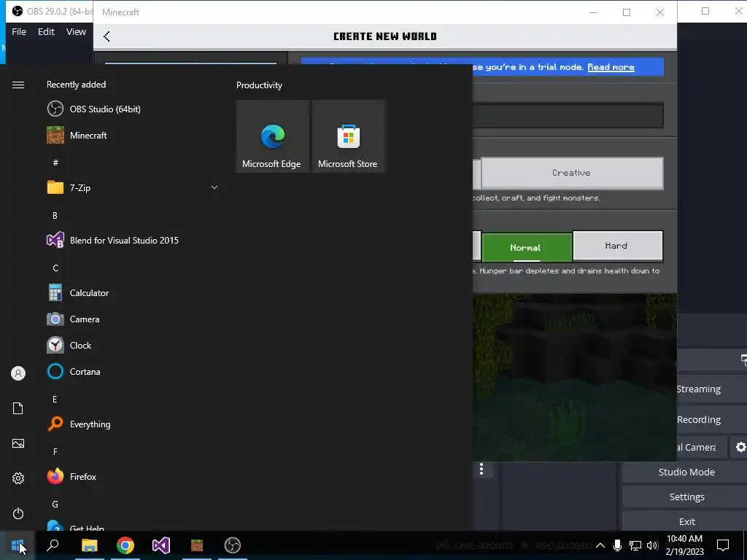The width and height of the screenshot is (747, 560).
Task: Launch Minecraft from the Start menu list
Action: (133, 135)
